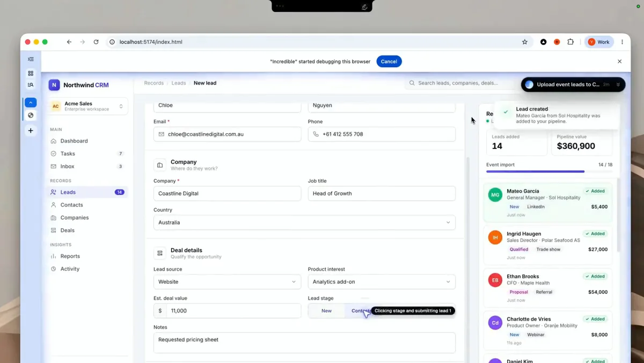Click the Event import progress bar

coord(549,171)
